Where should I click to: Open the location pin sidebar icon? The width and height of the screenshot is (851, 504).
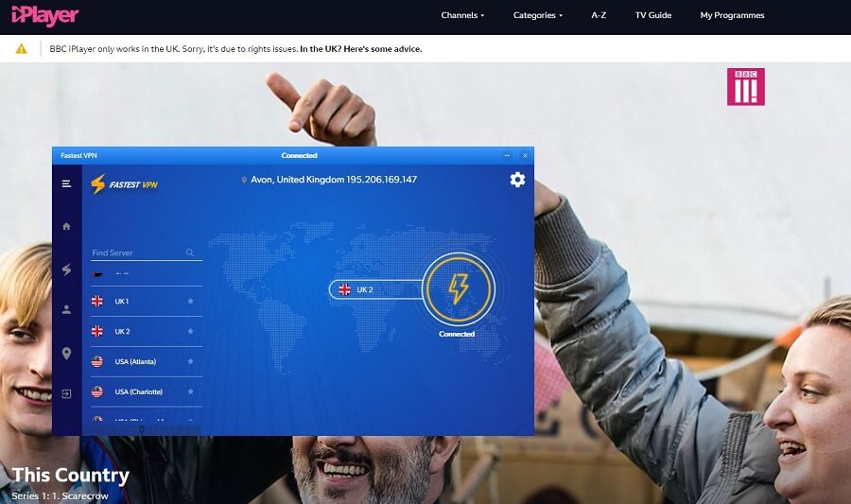(66, 354)
